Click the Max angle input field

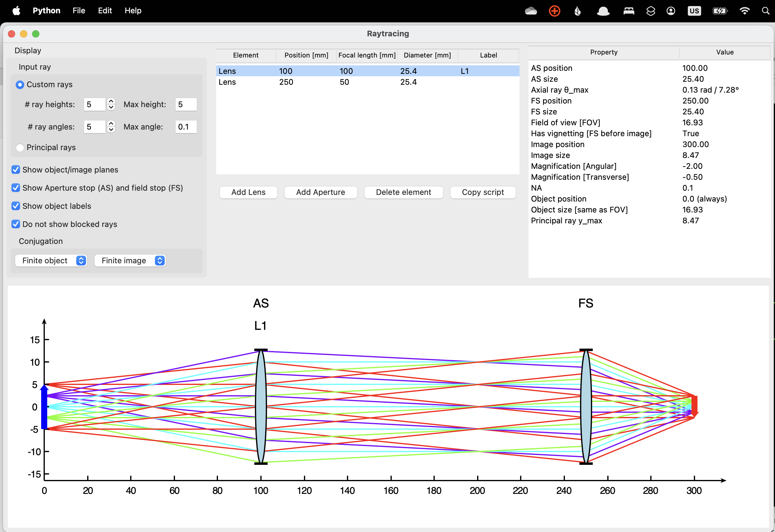pyautogui.click(x=186, y=127)
